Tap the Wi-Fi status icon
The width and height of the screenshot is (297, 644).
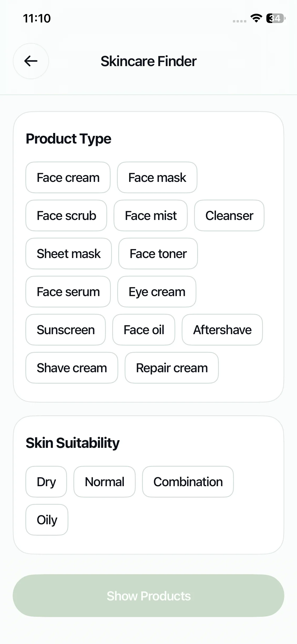pos(256,18)
